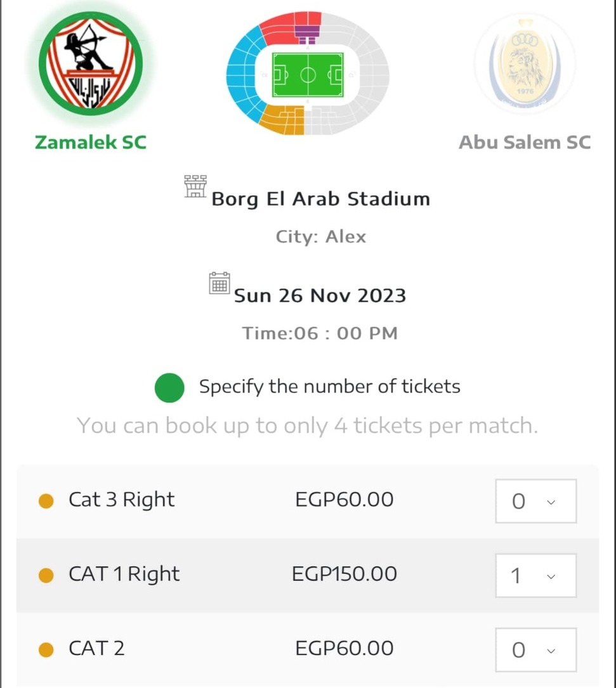Image resolution: width=616 pixels, height=688 pixels.
Task: Click the Abu Salem SC club logo
Action: coord(524,63)
